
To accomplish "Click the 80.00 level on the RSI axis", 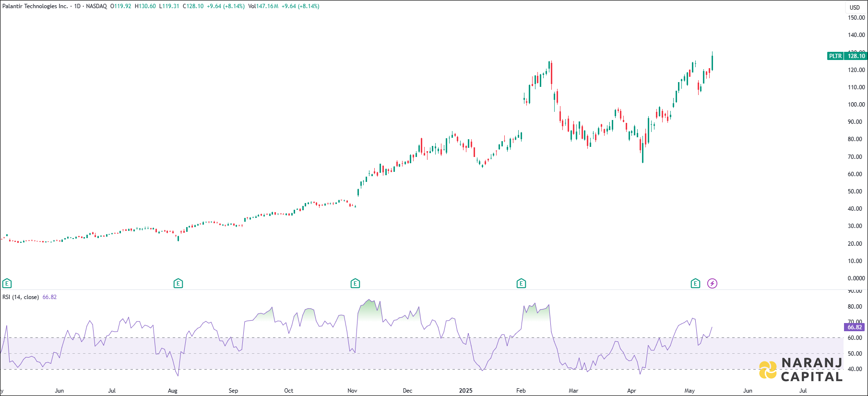I will pyautogui.click(x=855, y=307).
